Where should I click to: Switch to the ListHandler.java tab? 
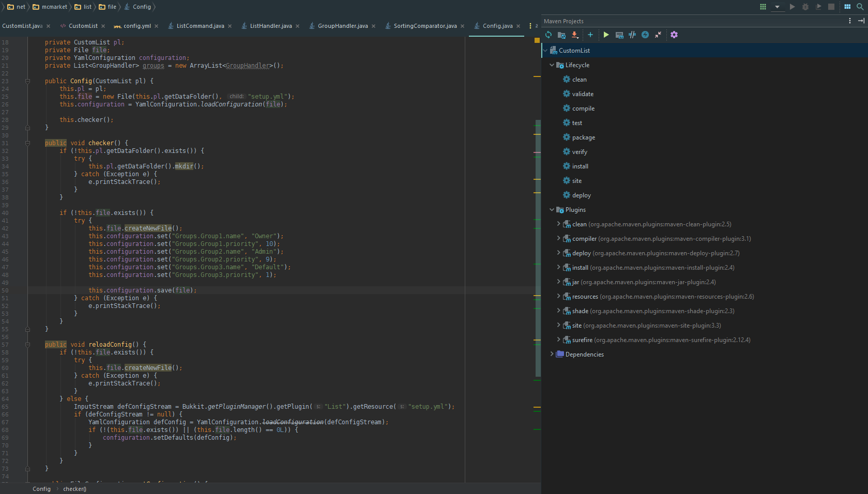click(270, 26)
